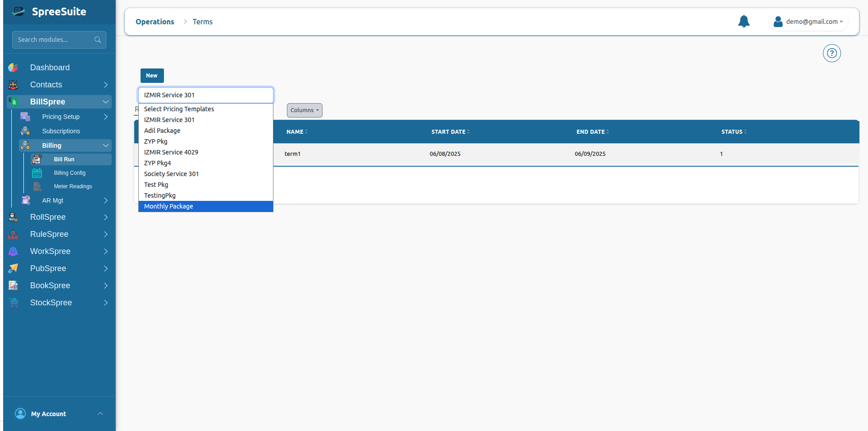868x431 pixels.
Task: Expand Pricing Setup chevron
Action: click(x=106, y=117)
